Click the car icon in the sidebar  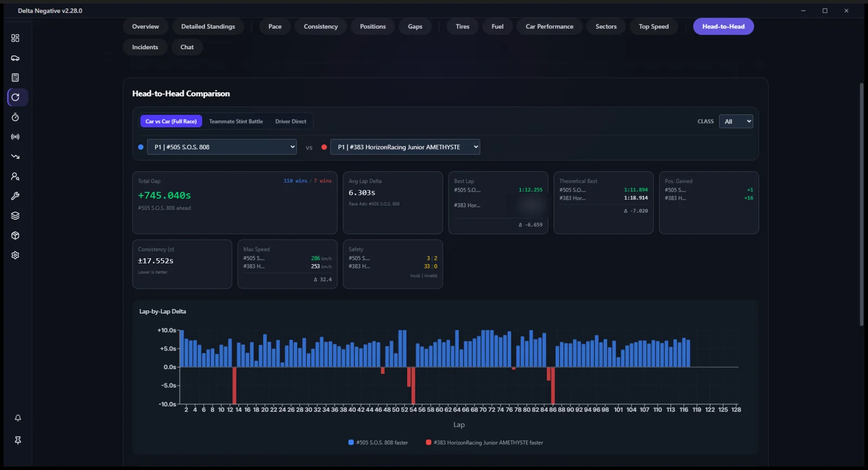click(15, 58)
